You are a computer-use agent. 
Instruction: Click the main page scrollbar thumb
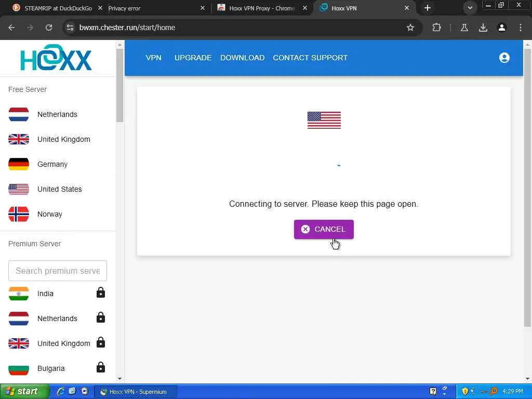coord(527,188)
